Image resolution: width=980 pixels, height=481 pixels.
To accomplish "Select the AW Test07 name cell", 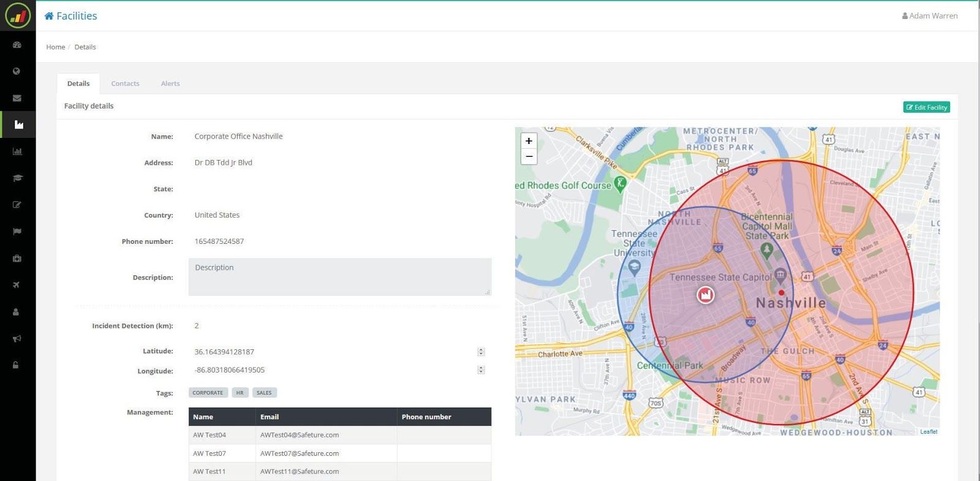I will point(222,453).
